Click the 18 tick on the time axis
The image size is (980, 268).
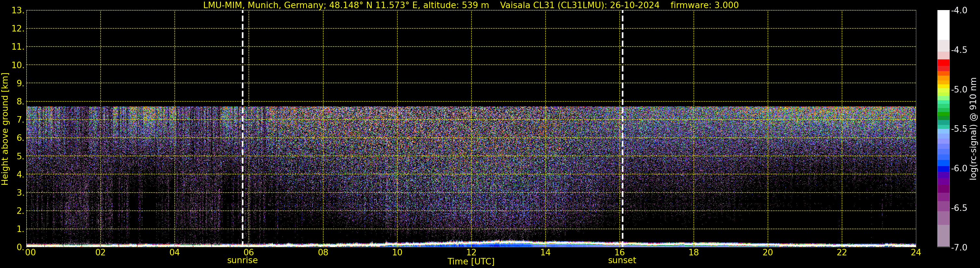(694, 252)
